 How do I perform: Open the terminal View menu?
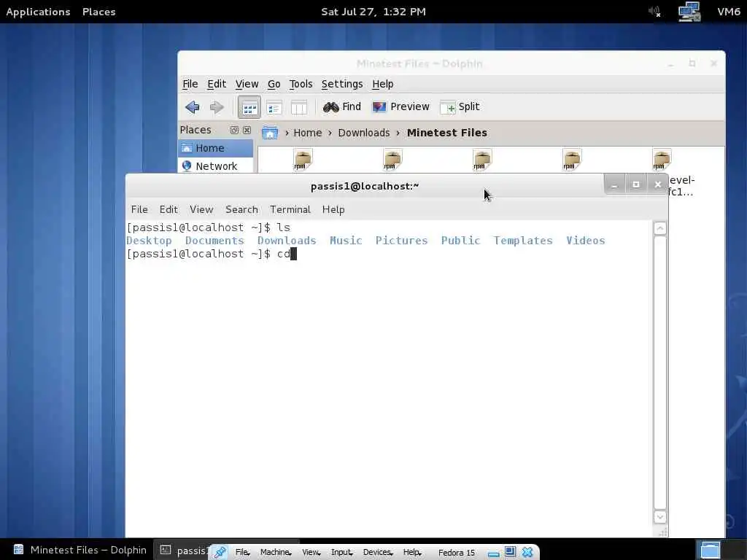tap(201, 209)
